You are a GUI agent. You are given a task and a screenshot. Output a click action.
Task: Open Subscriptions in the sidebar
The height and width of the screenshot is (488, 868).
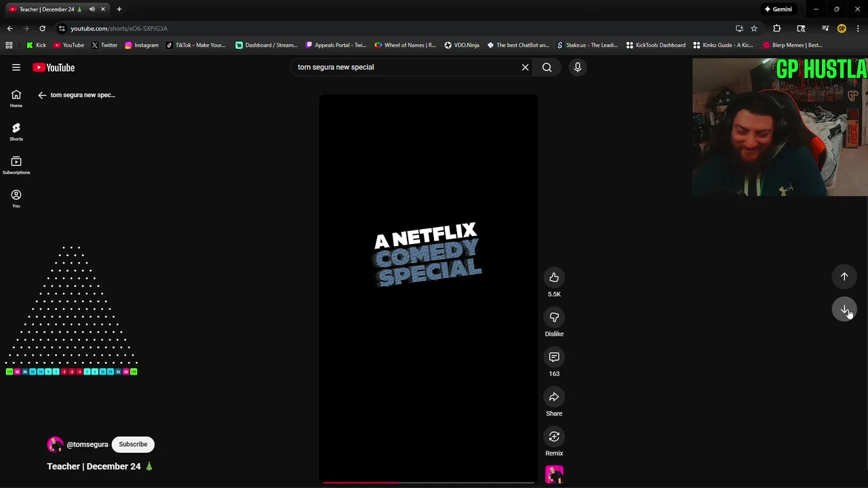(x=16, y=165)
